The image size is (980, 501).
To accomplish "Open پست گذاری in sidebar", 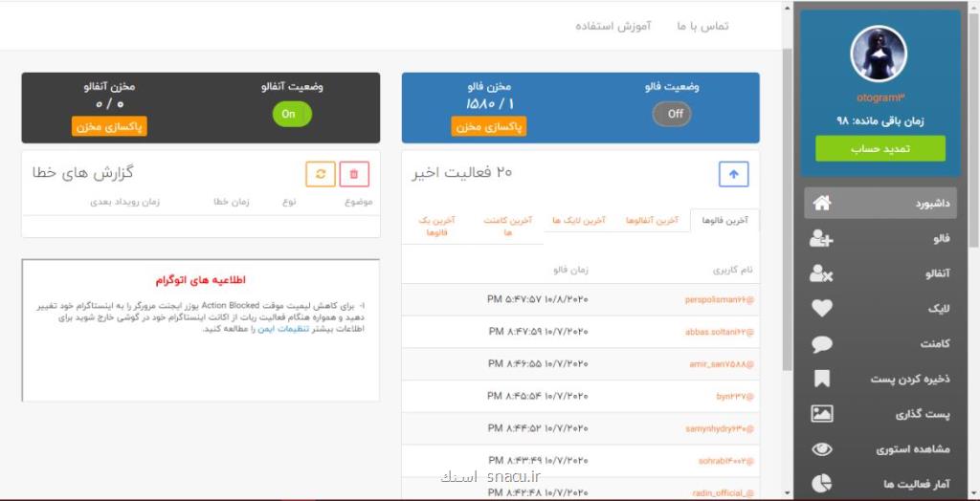I will 880,414.
